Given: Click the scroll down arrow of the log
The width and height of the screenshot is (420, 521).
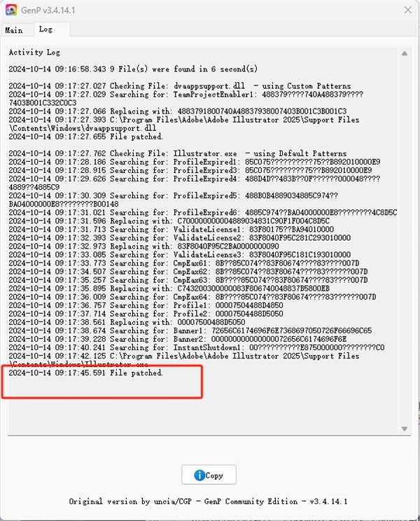Looking at the screenshot, I should (x=405, y=429).
